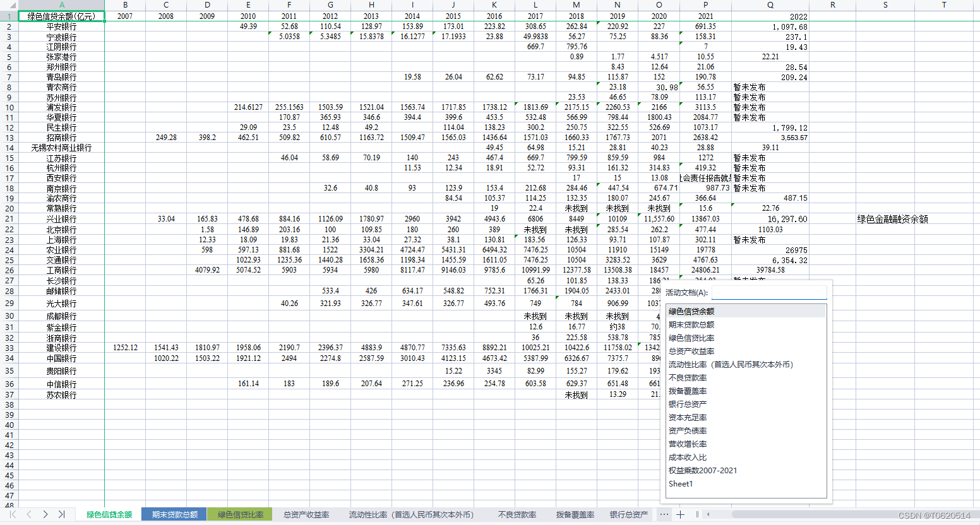Click the 苏农银行 cell
The width and height of the screenshot is (980, 525).
coord(61,395)
